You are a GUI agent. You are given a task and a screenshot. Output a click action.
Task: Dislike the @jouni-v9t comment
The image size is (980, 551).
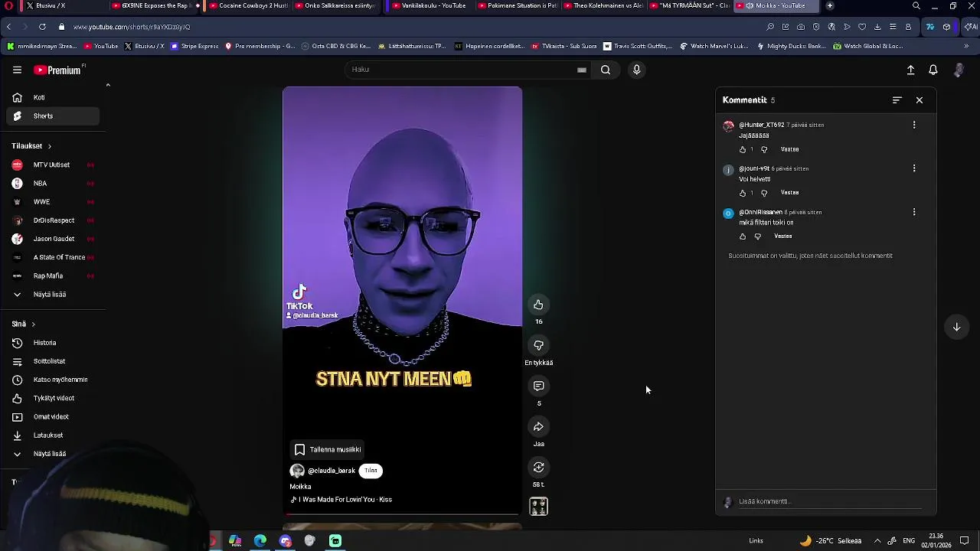pyautogui.click(x=764, y=193)
